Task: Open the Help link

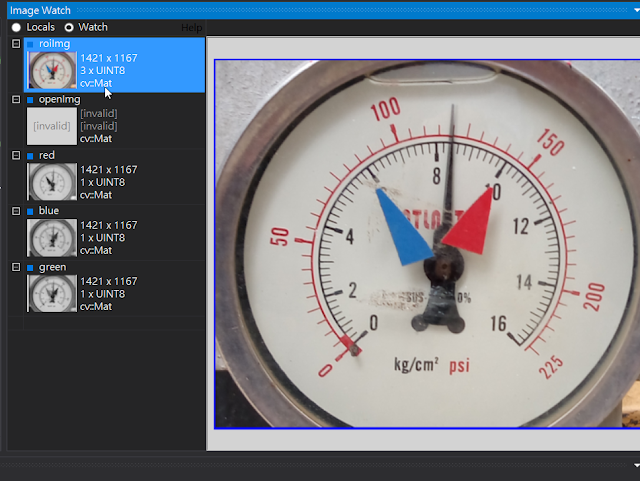Action: click(x=191, y=28)
